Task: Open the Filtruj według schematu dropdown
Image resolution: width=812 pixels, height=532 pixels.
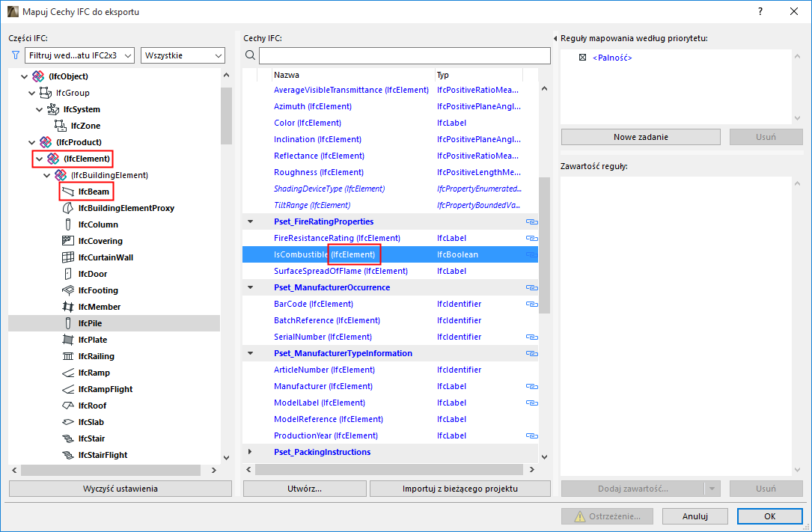Action: coord(80,55)
